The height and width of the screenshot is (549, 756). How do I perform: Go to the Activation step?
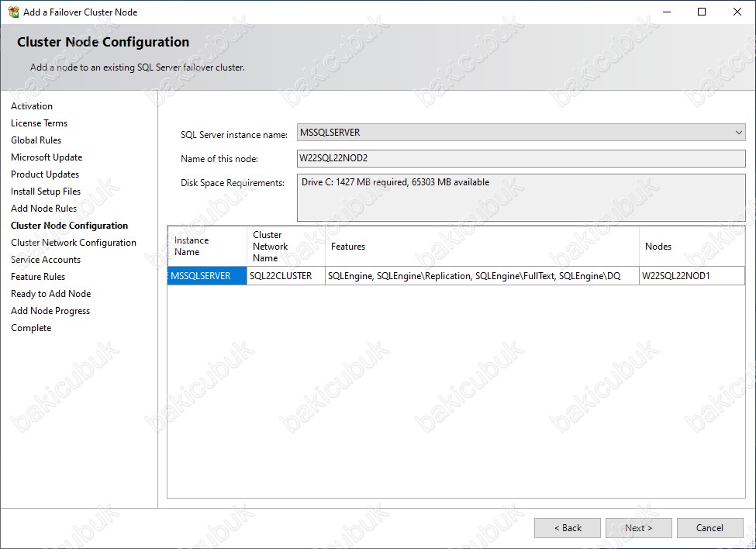[32, 106]
